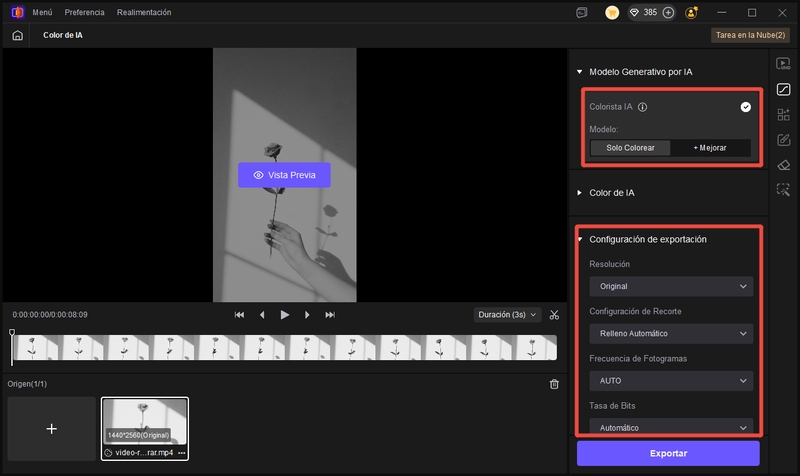
Task: Click the timeline playhead marker
Action: coord(12,333)
